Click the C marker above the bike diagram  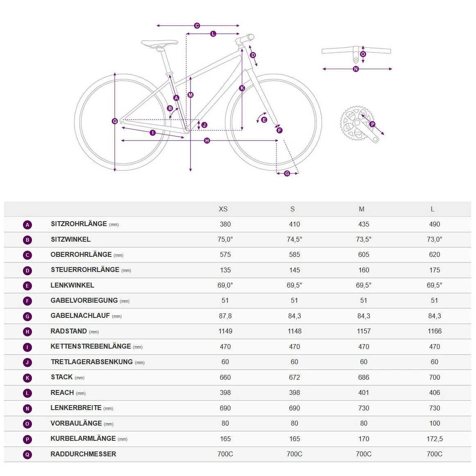(197, 26)
